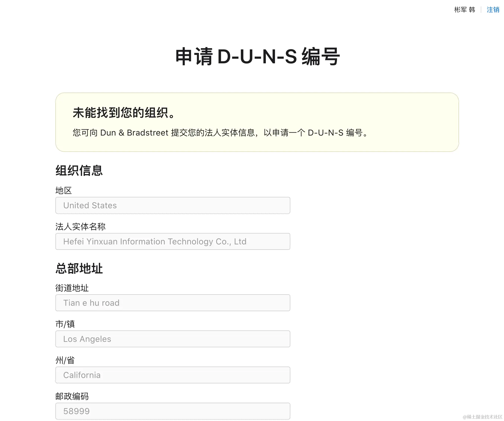Select the street address field 'Tian e hu road'
This screenshot has width=504, height=421.
pos(173,303)
